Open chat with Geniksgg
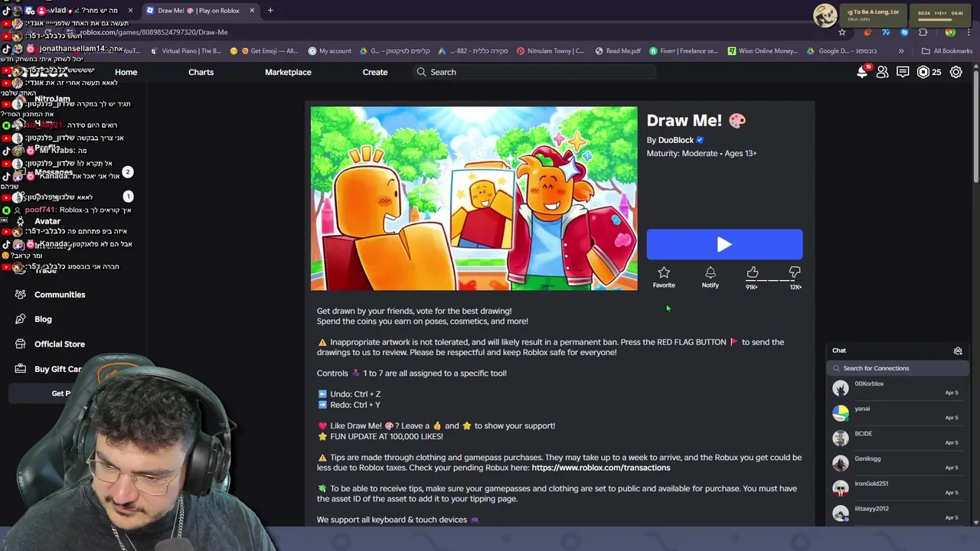 [896, 463]
